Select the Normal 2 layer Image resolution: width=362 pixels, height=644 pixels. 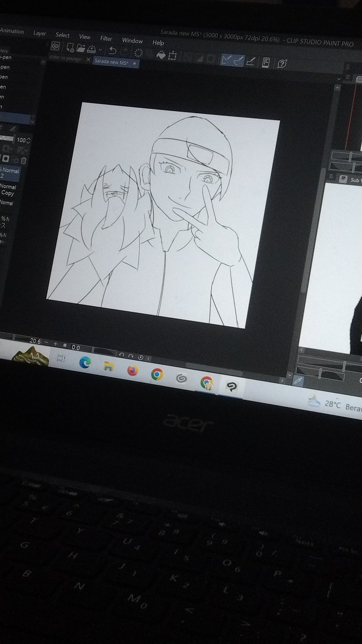click(10, 173)
